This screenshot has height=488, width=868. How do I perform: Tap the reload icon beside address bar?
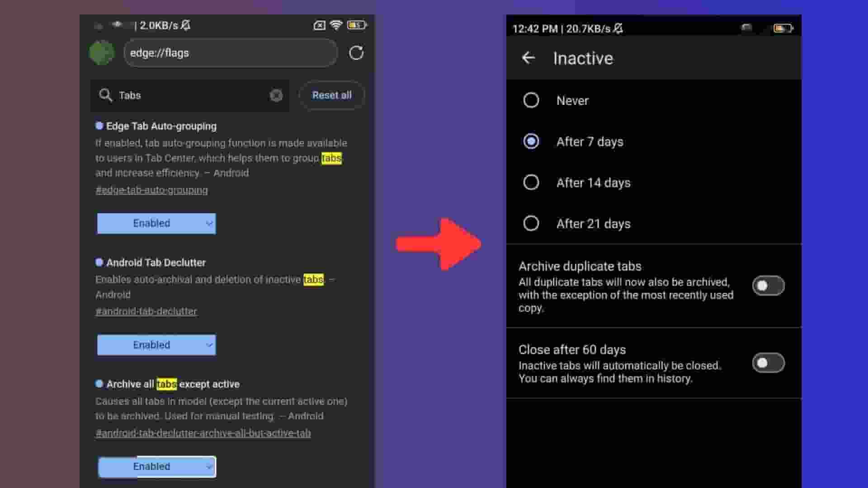(x=356, y=53)
